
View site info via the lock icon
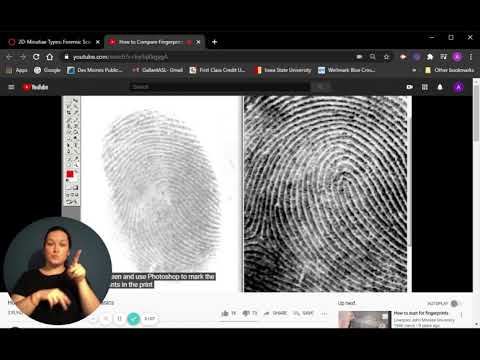click(66, 57)
